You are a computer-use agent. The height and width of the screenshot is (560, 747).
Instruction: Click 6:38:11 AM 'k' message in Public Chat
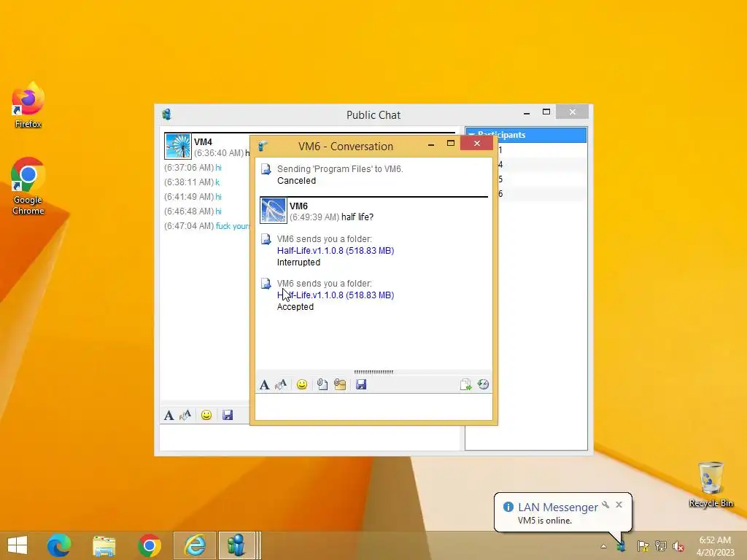tap(192, 182)
